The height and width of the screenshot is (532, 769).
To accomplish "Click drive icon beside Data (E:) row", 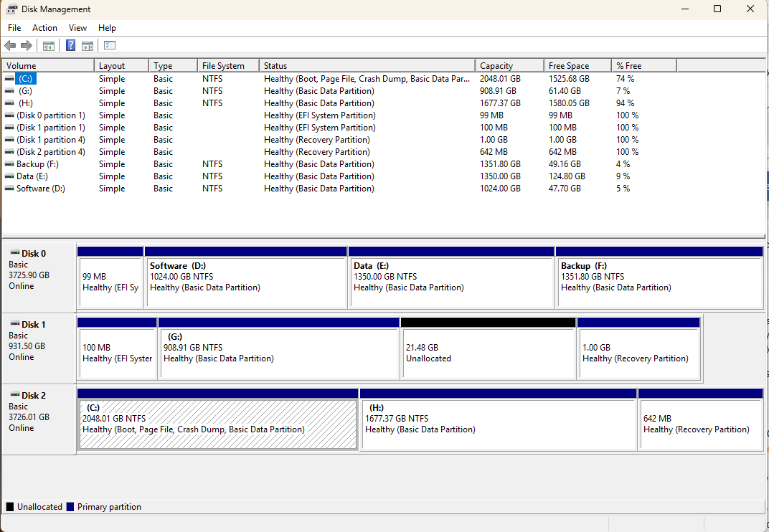I will click(9, 176).
